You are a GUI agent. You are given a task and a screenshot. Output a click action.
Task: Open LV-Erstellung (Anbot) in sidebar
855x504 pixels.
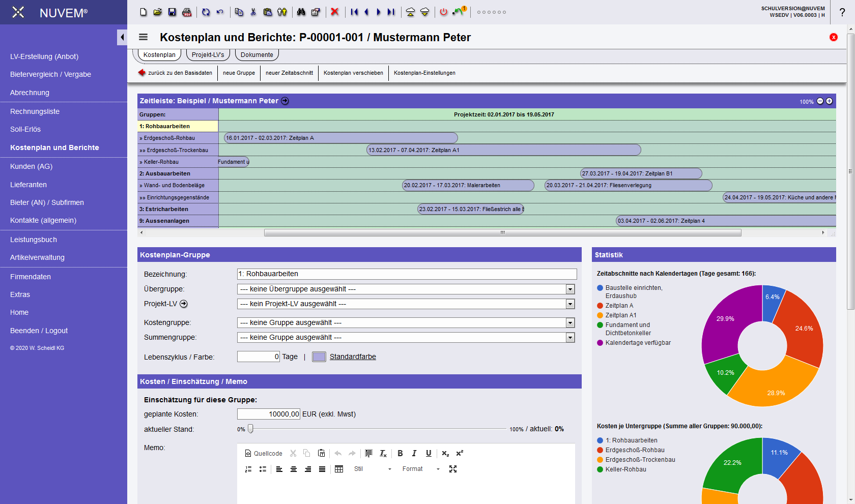click(x=44, y=56)
